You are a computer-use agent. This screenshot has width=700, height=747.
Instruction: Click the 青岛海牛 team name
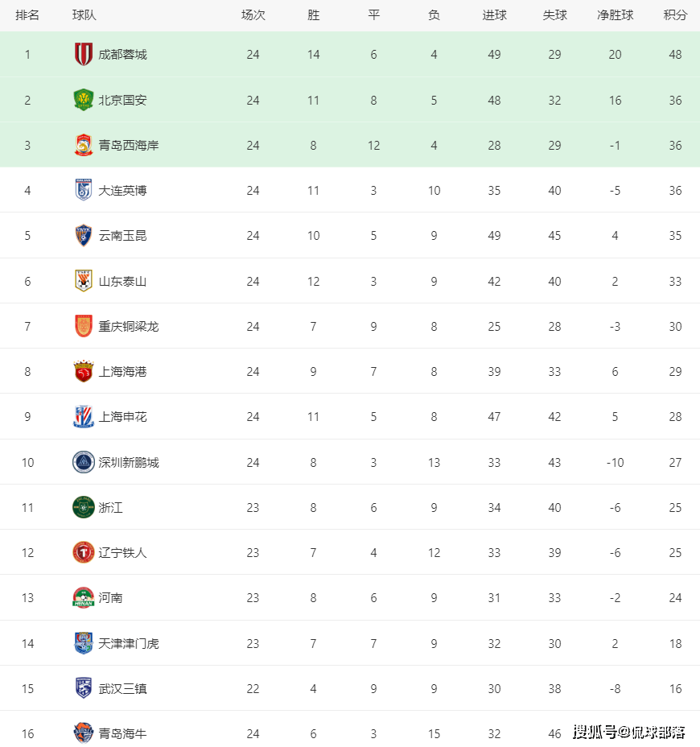(x=122, y=733)
